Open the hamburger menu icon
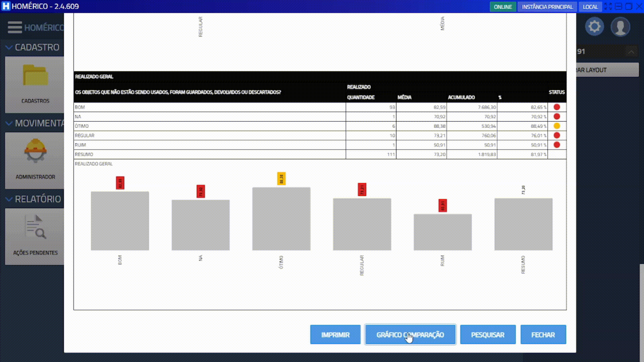The height and width of the screenshot is (362, 644). click(15, 27)
